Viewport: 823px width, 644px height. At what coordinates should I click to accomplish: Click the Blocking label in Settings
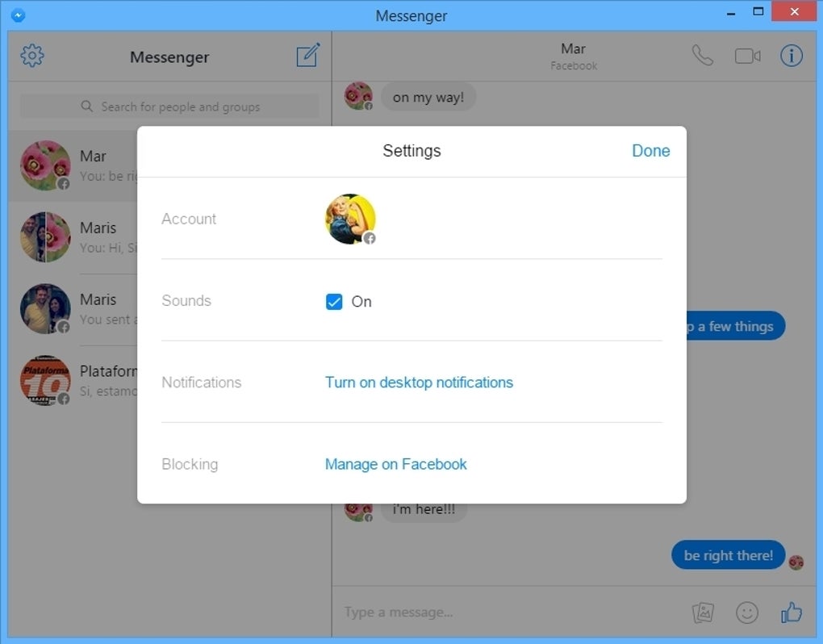(190, 464)
